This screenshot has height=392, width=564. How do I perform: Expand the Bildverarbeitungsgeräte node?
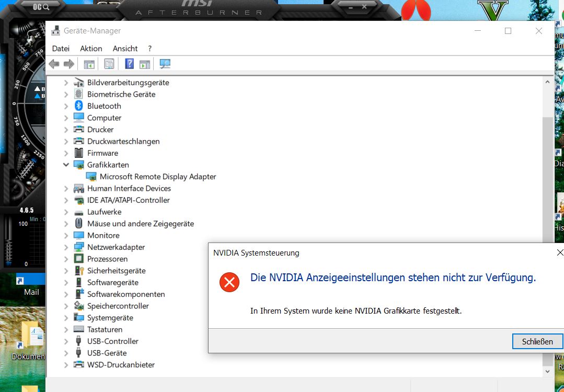66,83
